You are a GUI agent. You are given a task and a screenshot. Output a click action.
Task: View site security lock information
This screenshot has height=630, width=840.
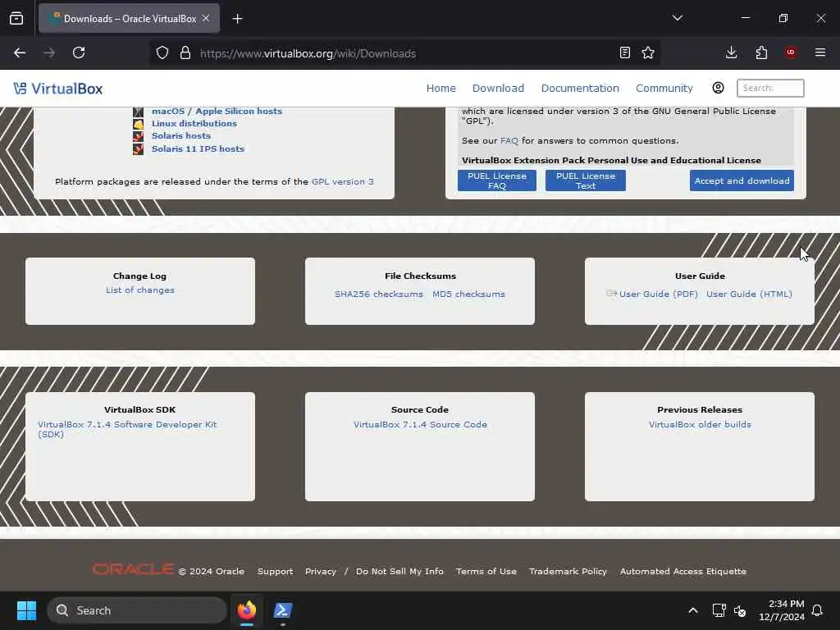point(185,53)
